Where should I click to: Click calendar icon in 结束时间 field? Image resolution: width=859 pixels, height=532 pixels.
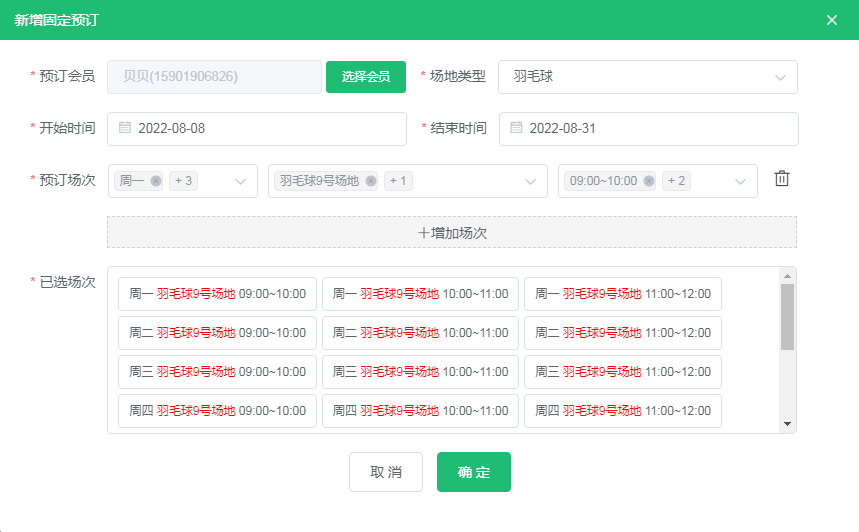(x=516, y=128)
